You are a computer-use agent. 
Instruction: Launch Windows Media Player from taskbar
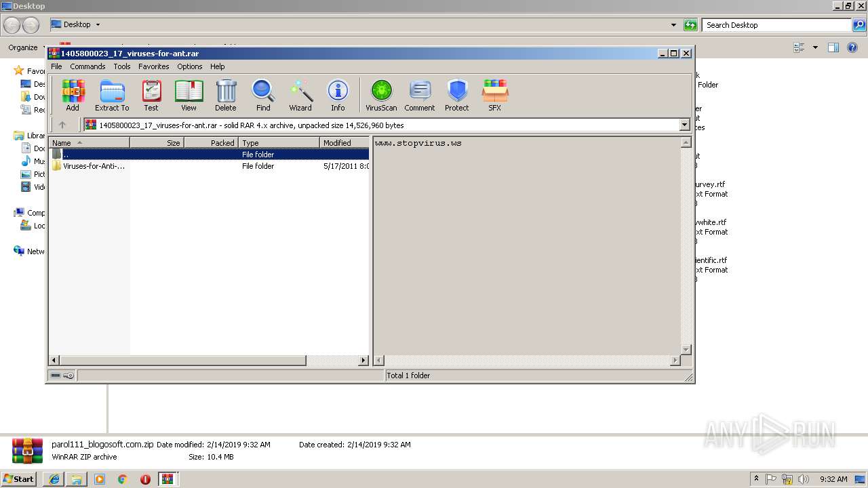click(100, 479)
